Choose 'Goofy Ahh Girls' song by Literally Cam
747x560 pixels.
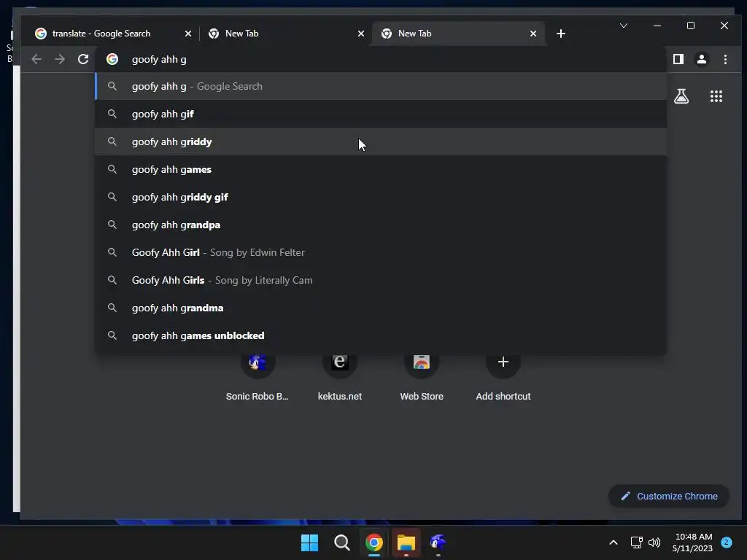(x=381, y=280)
